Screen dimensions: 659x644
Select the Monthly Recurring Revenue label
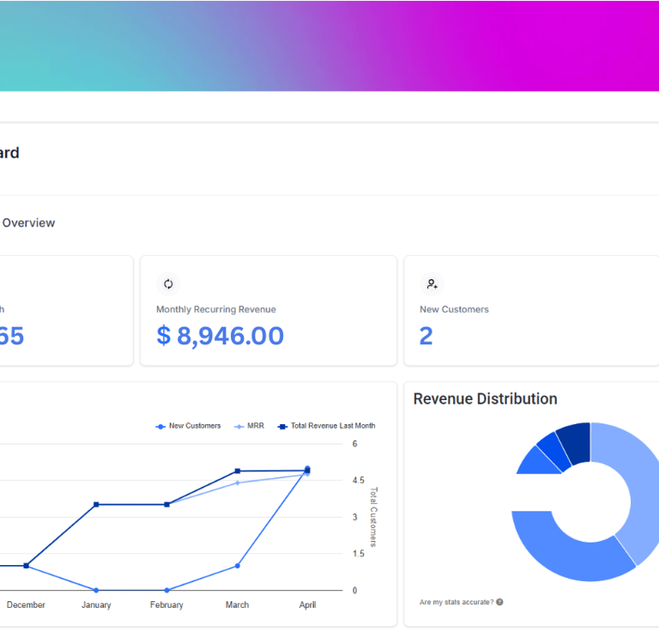click(x=216, y=309)
